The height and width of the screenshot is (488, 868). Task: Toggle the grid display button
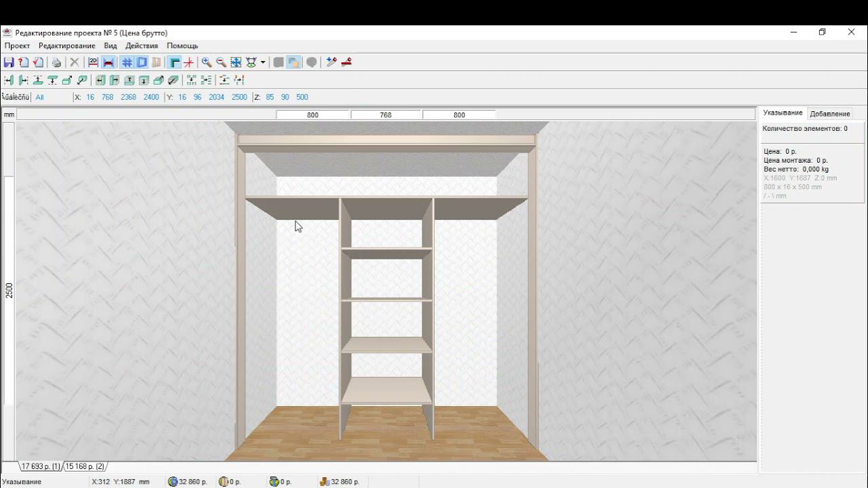(127, 62)
